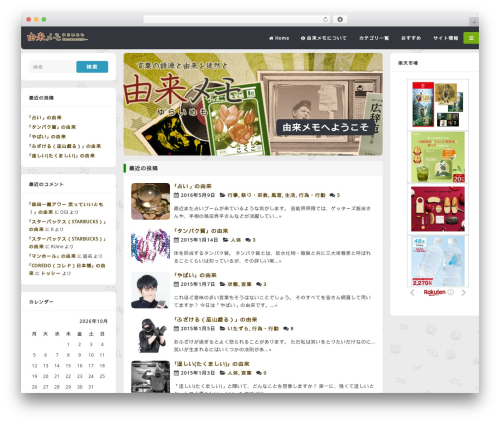Viewport: 500px width, 423px height.
Task: Click the browser reload icon
Action: (x=325, y=20)
